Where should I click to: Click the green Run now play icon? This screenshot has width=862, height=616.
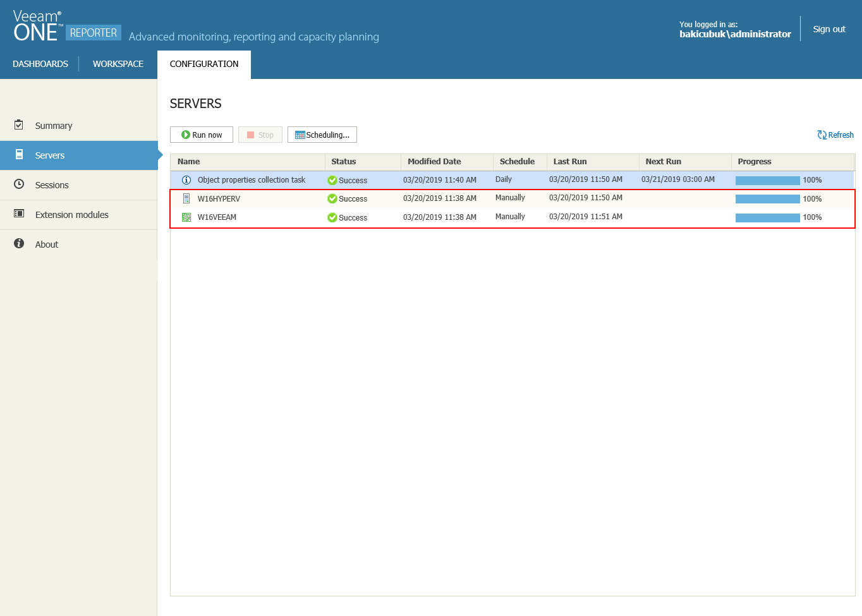[x=186, y=135]
